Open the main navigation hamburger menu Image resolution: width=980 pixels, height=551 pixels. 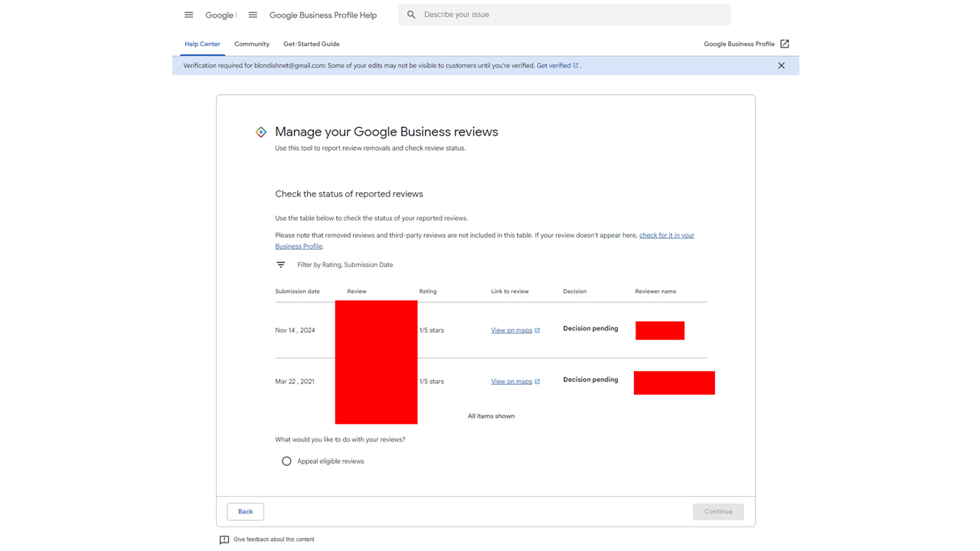188,15
